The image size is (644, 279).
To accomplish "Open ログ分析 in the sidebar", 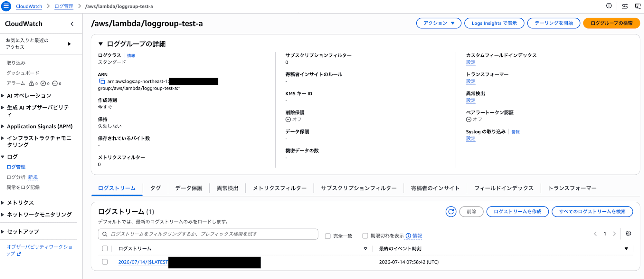I will 16,177.
